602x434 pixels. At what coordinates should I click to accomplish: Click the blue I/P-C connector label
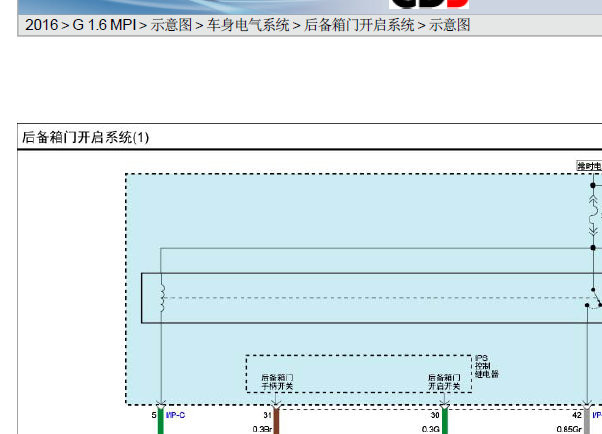(175, 415)
